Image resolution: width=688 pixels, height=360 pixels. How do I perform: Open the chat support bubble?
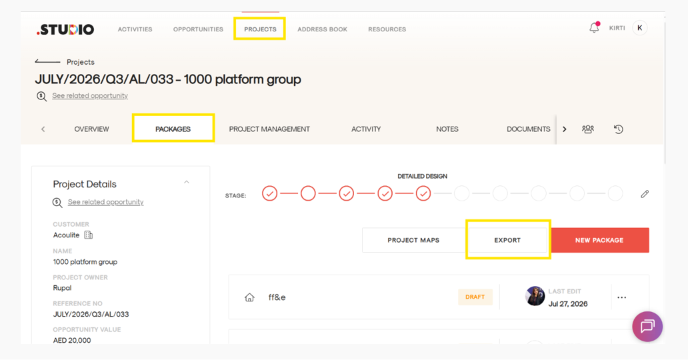tap(647, 327)
